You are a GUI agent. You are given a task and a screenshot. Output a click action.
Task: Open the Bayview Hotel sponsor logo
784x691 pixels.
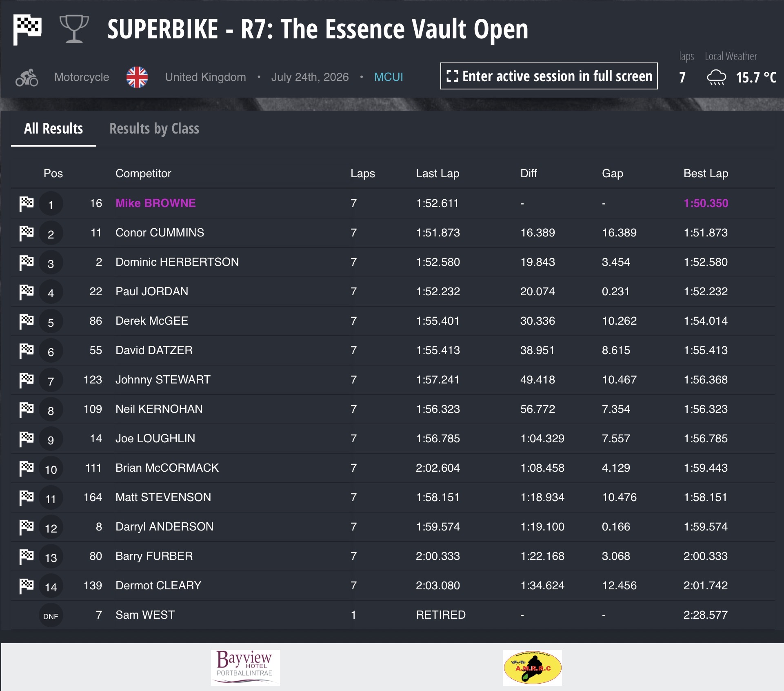[x=245, y=667]
